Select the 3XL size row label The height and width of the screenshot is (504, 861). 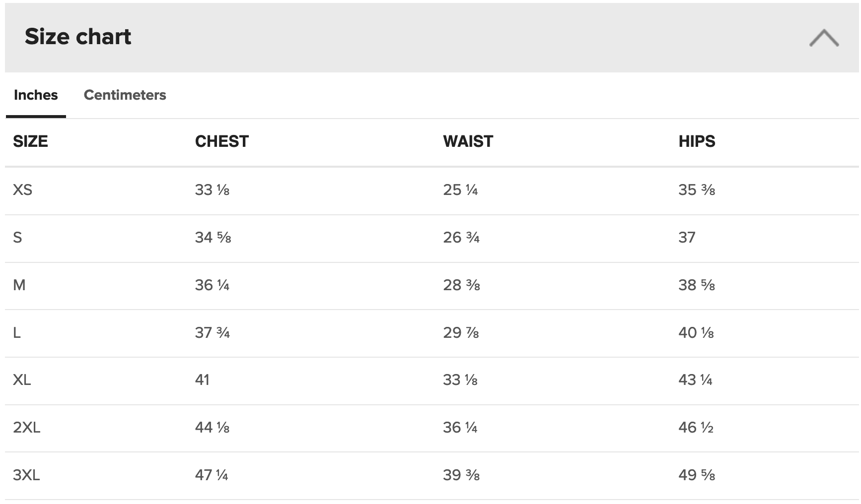point(26,475)
